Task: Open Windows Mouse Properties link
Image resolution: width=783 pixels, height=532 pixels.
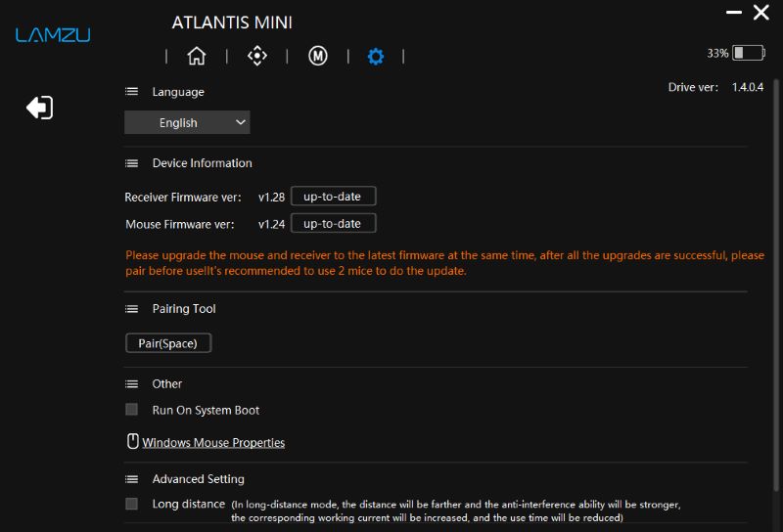Action: 213,443
